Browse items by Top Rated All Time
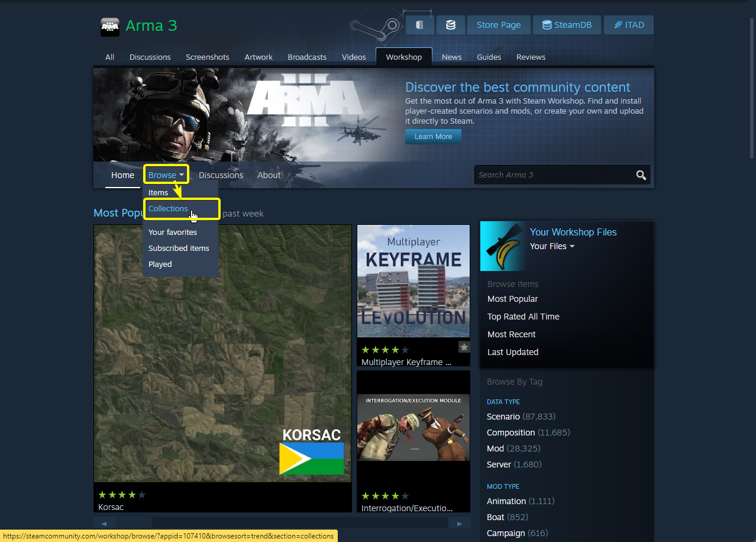This screenshot has width=756, height=542. (x=523, y=317)
